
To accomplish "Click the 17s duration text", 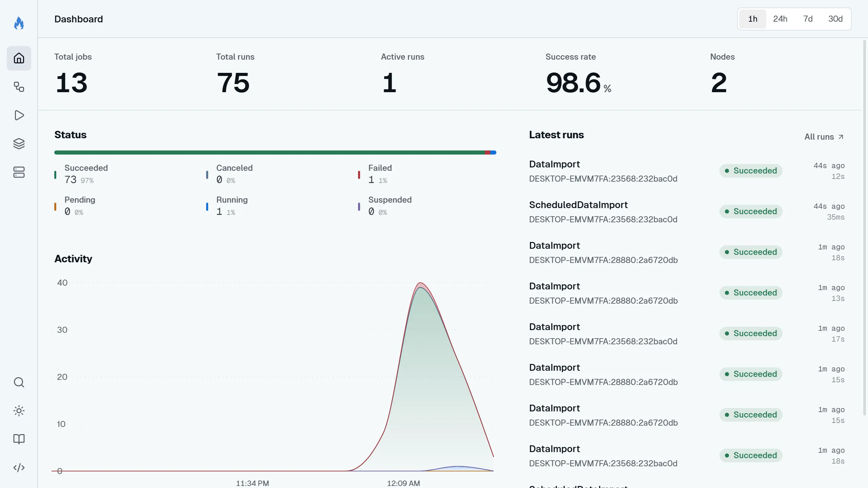I will [x=838, y=339].
